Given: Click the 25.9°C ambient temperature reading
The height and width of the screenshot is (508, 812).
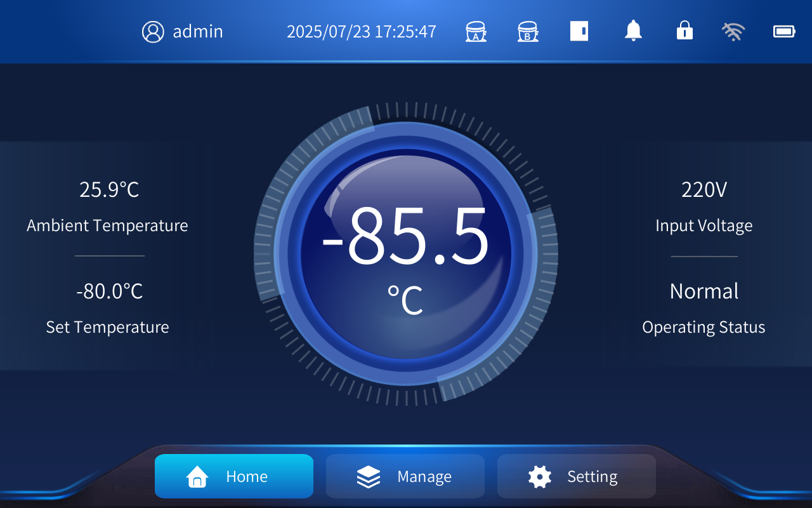Looking at the screenshot, I should point(109,190).
